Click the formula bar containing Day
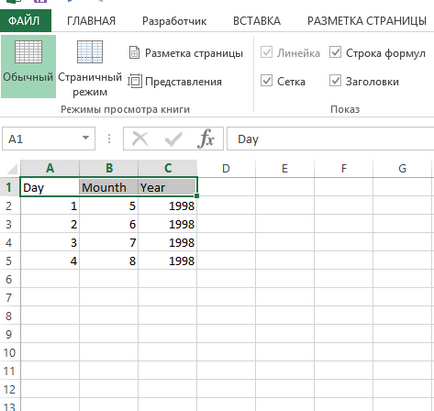This screenshot has width=434, height=411. (x=330, y=139)
